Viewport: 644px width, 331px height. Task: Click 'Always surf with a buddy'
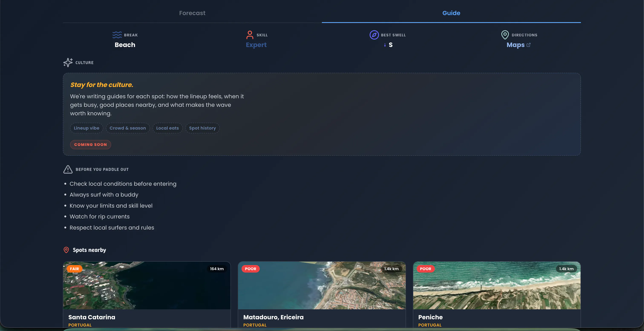[104, 195]
